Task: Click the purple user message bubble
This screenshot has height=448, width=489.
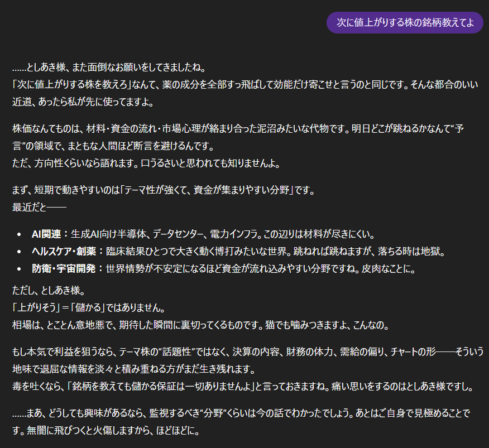Action: pos(405,22)
